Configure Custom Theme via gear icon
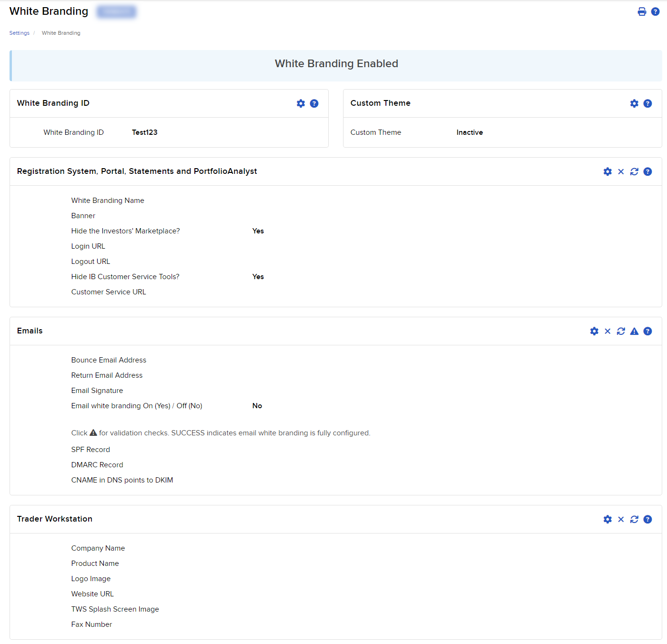This screenshot has width=667, height=644. click(x=634, y=103)
